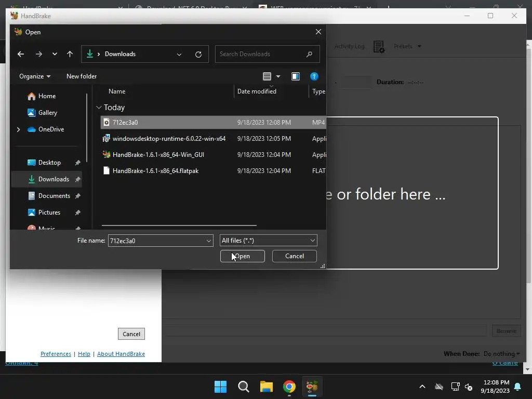Screen dimensions: 532x399
Task: Click the HandBrake Browse button
Action: pyautogui.click(x=506, y=331)
